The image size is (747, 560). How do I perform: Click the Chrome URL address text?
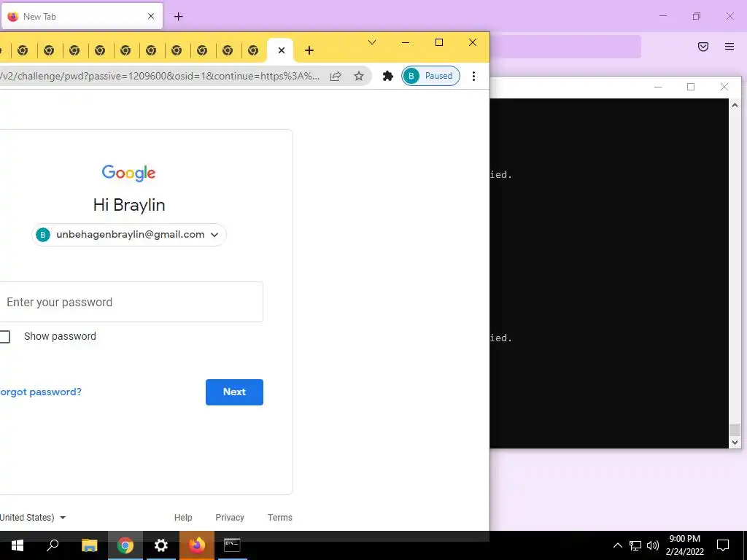(x=160, y=76)
